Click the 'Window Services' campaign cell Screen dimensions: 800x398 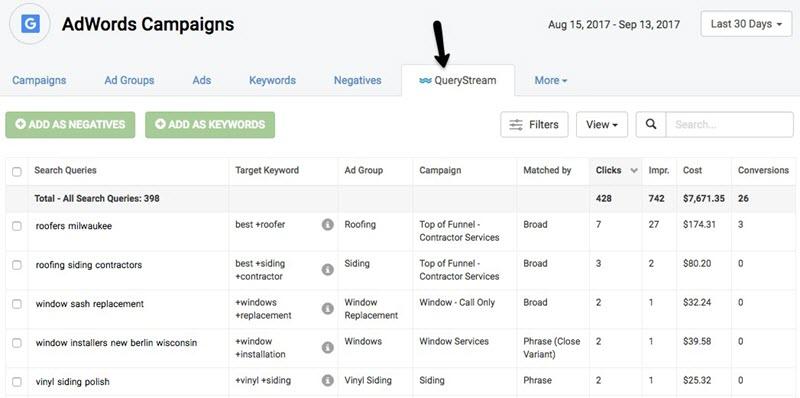click(454, 341)
